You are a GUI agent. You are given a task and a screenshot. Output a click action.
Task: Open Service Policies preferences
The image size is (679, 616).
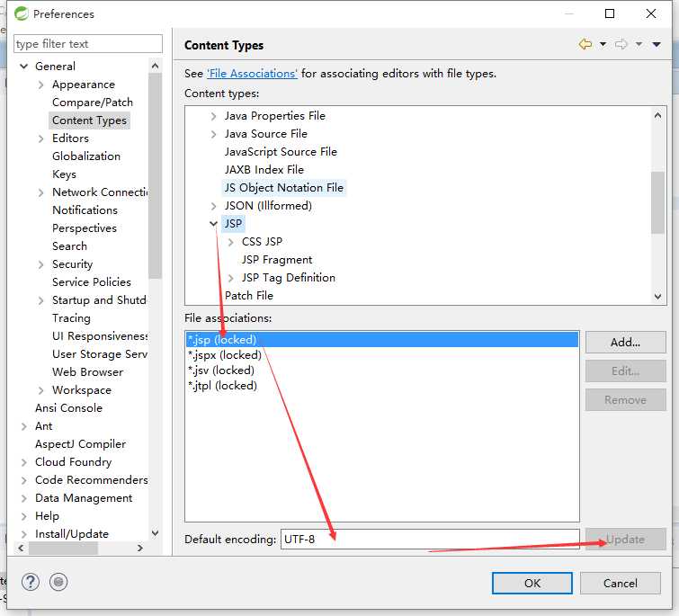point(92,281)
